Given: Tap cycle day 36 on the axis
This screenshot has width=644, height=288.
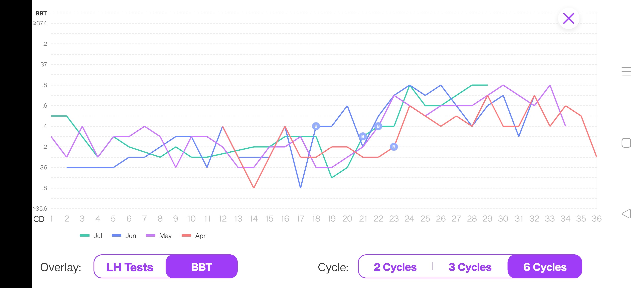Looking at the screenshot, I should [x=597, y=219].
